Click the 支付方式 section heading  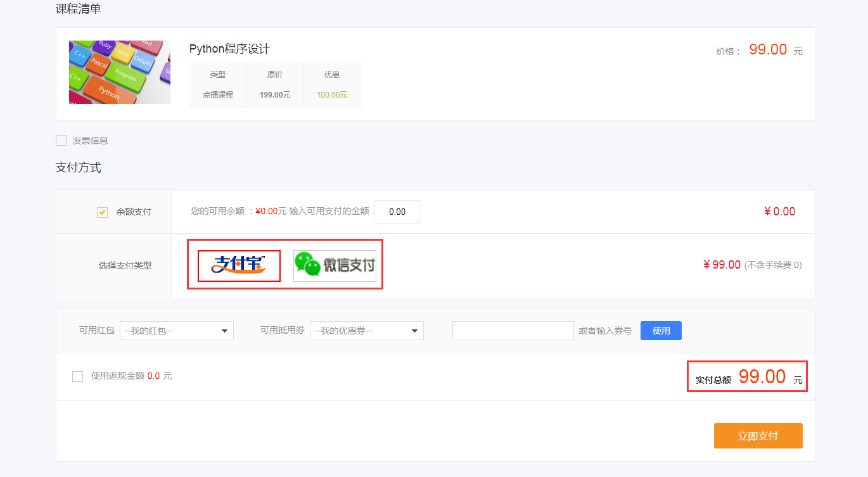tap(79, 168)
